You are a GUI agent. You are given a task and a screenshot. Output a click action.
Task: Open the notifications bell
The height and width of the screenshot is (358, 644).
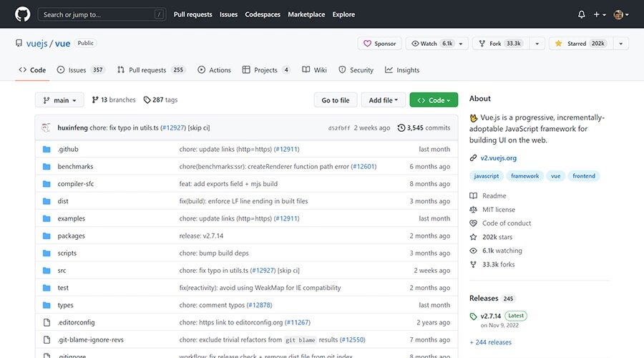581,14
